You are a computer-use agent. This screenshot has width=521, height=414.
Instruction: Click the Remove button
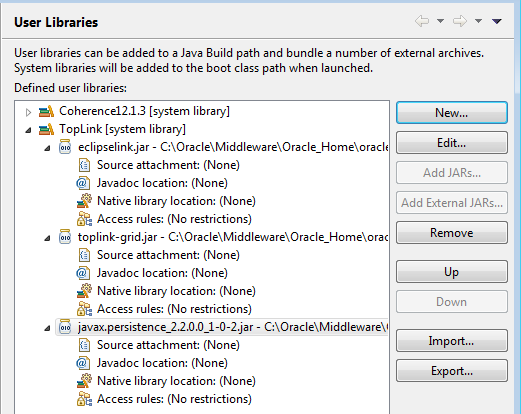[x=452, y=233]
